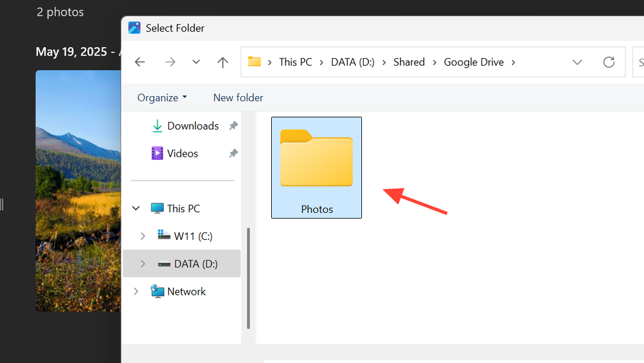Screen dimensions: 644x363
Task: Click the Refresh button in address bar
Action: point(609,62)
